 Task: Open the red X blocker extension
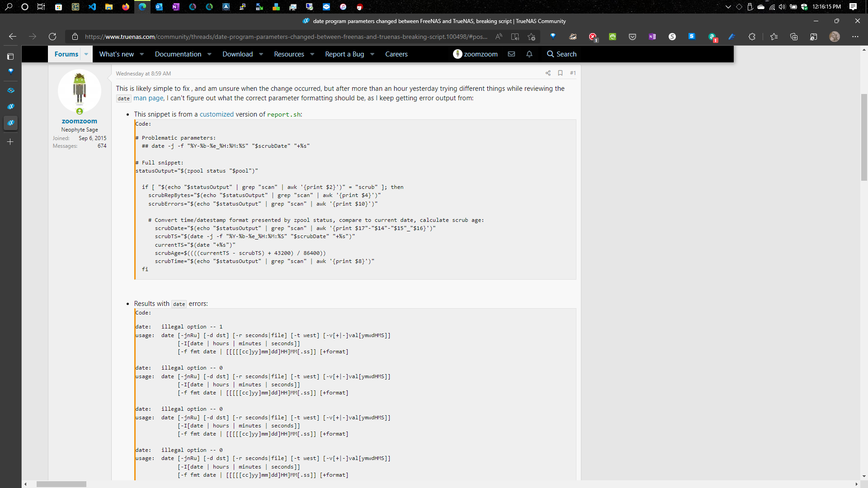point(593,37)
